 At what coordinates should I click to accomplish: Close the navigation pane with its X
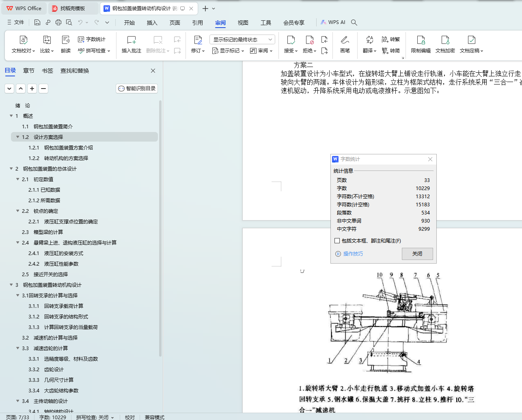coord(153,71)
